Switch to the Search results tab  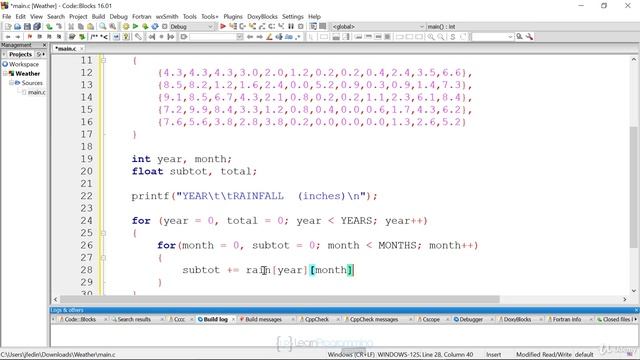[x=134, y=320]
